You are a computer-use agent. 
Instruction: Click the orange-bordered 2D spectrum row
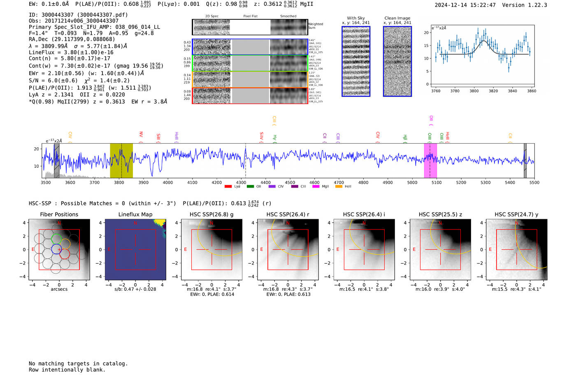click(250, 79)
